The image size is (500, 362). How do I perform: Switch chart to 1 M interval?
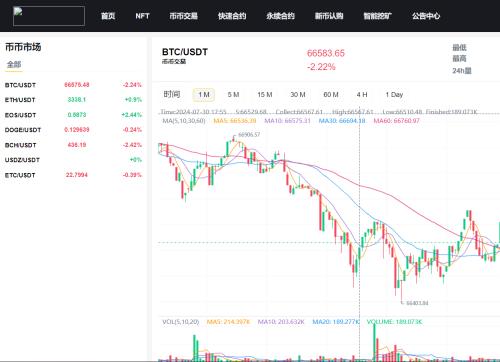coord(204,95)
